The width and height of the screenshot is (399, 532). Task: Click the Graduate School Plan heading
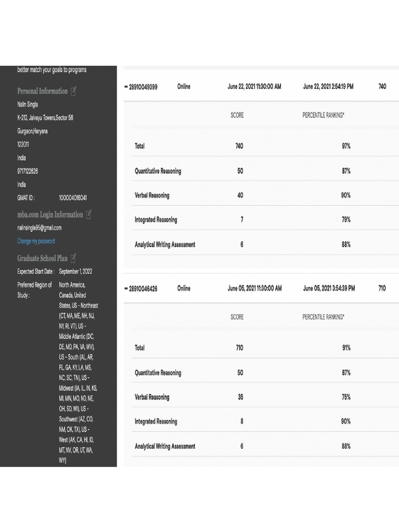(x=43, y=258)
